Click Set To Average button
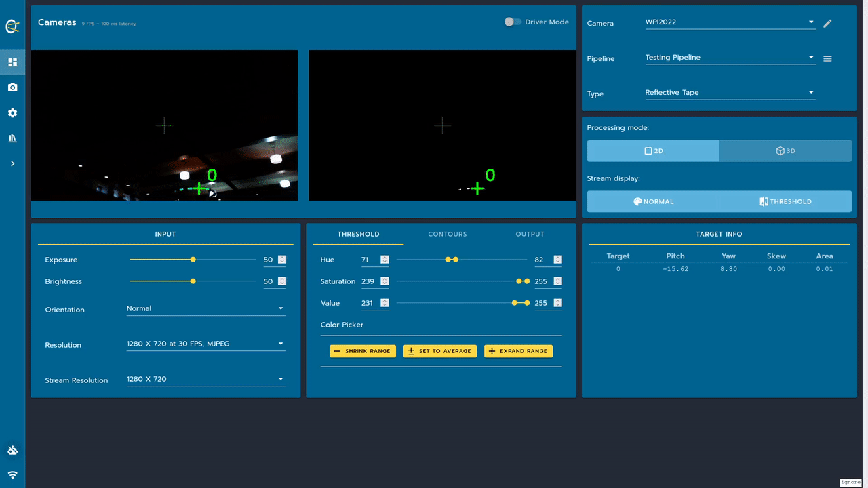The height and width of the screenshot is (488, 868). [x=440, y=351]
